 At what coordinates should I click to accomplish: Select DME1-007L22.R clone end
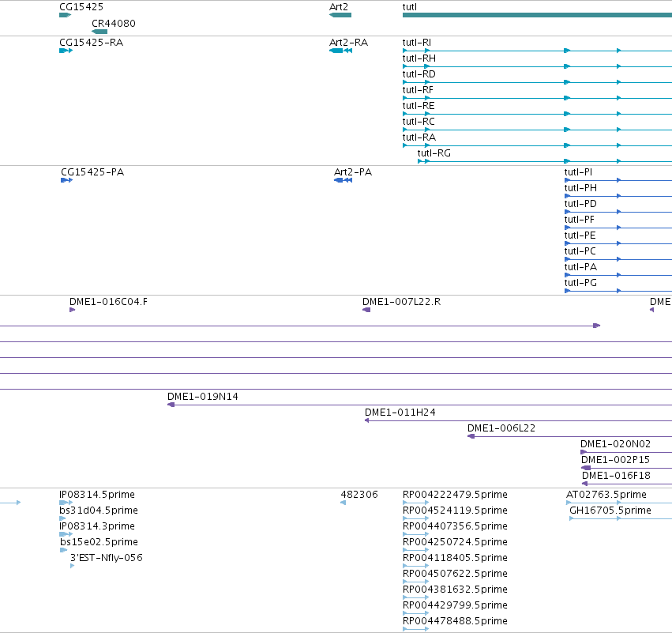coord(366,310)
